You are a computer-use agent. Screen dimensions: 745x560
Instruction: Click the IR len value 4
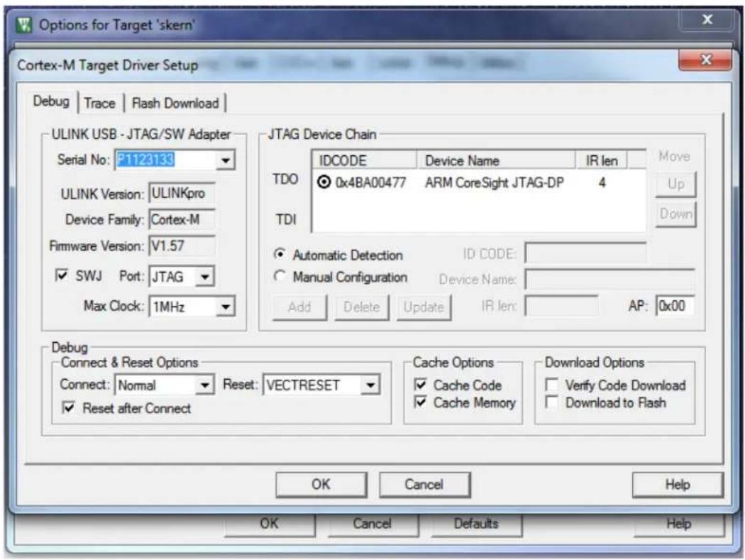pyautogui.click(x=602, y=182)
